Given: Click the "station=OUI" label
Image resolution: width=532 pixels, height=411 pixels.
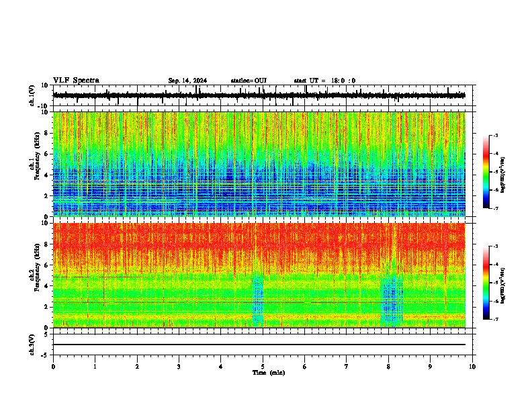Looking at the screenshot, I should click(x=249, y=81).
